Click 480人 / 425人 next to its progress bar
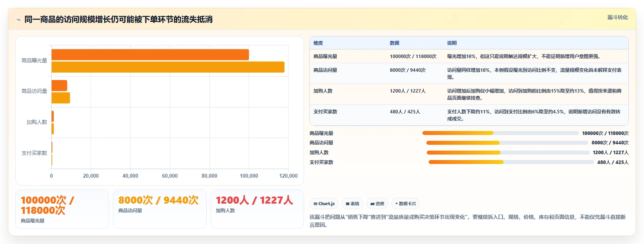The width and height of the screenshot is (644, 244). coord(613,162)
